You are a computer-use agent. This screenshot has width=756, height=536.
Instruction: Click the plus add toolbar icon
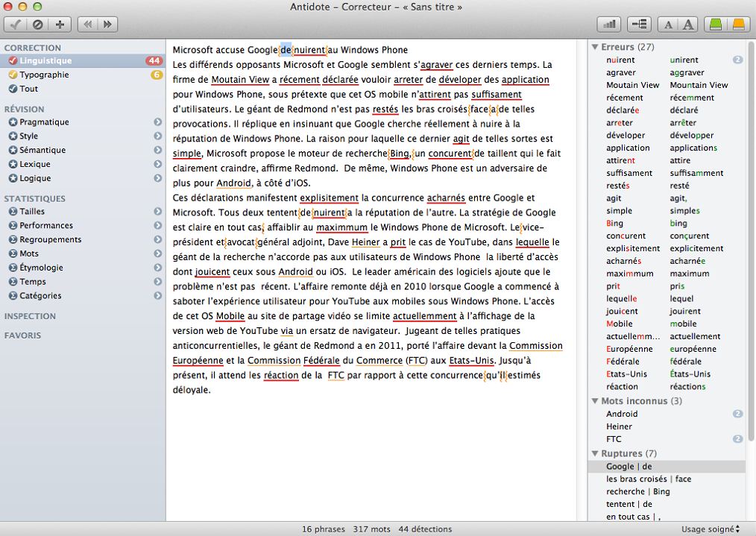60,25
